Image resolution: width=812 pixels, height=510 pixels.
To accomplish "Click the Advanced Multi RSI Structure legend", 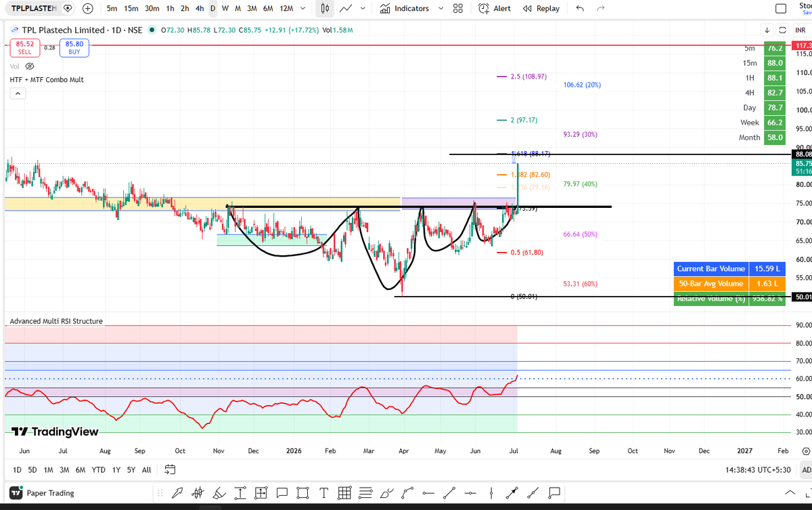I will click(x=57, y=321).
